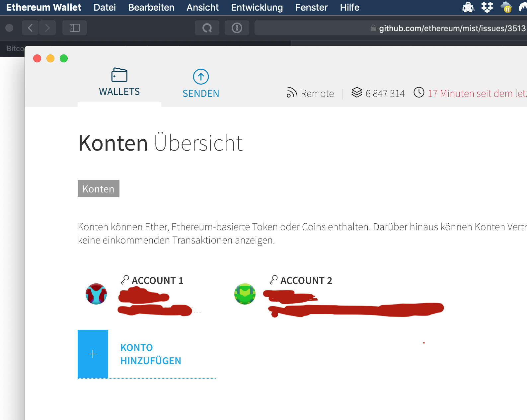Open the Bearbeiten menu
The width and height of the screenshot is (527, 420).
point(151,7)
